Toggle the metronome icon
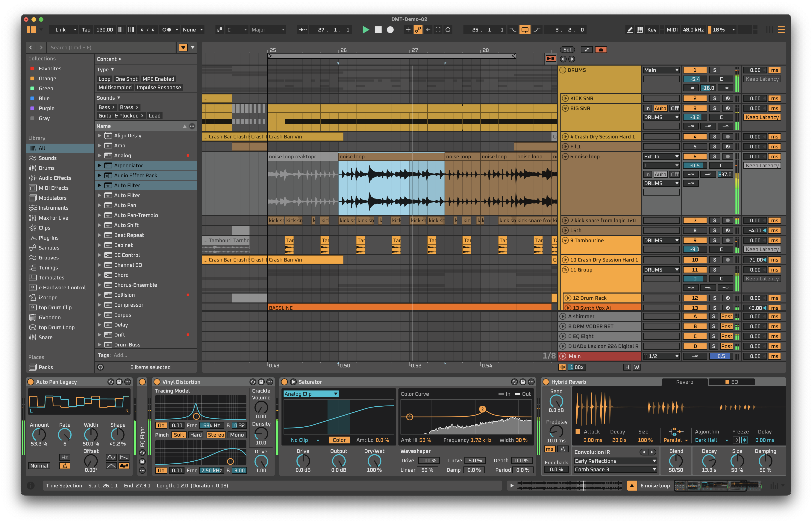Viewport: 812px width, 523px height. coord(166,30)
